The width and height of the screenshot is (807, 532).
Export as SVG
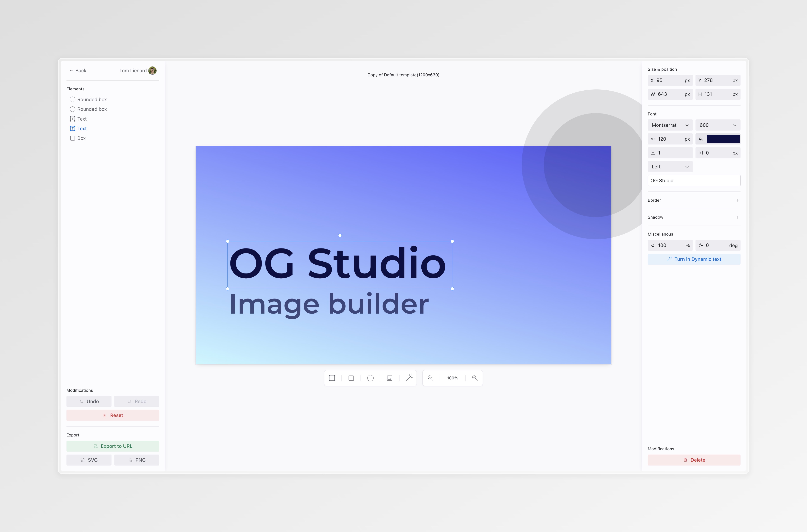point(89,460)
